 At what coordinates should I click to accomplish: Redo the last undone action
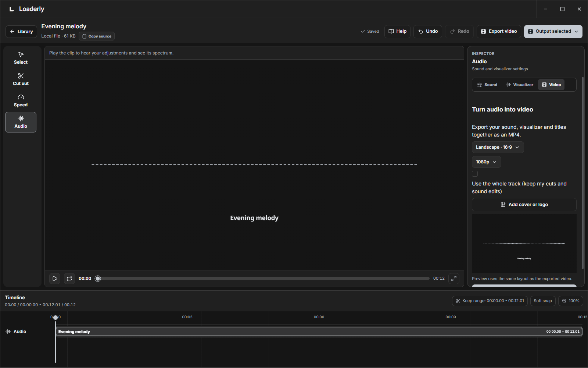coord(459,31)
